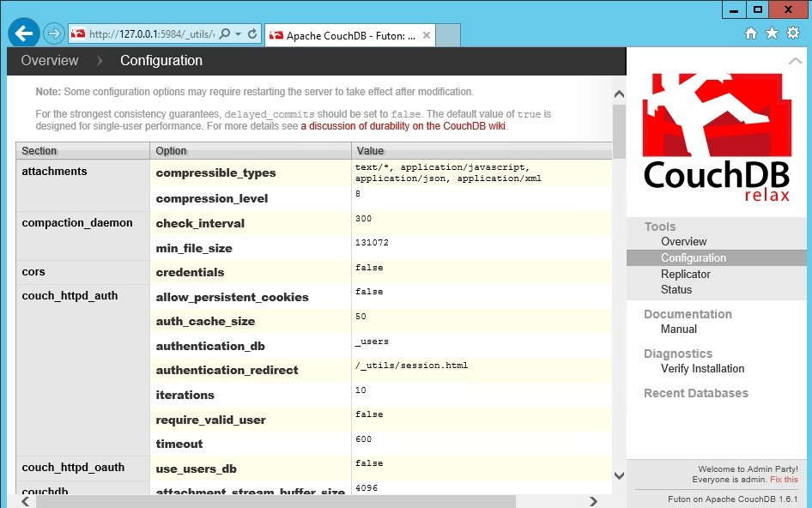Viewport: 812px width, 508px height.
Task: Open Status in Tools sidebar
Action: 676,290
